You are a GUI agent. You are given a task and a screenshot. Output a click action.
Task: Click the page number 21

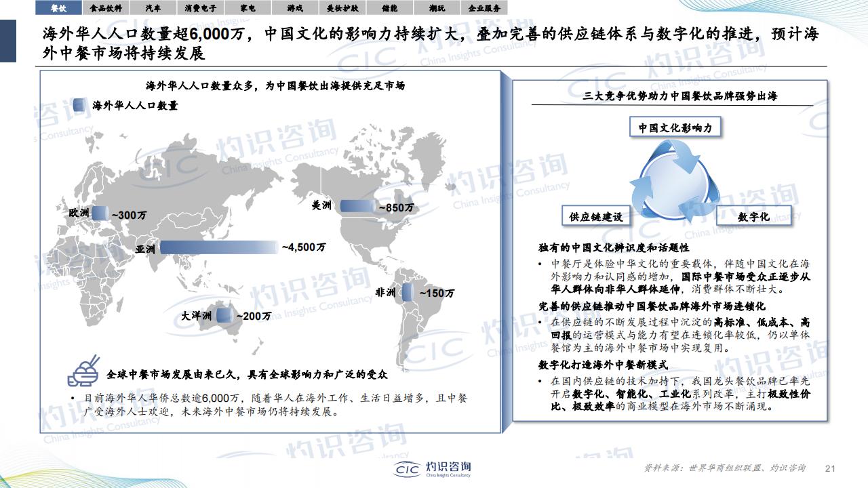tap(831, 468)
